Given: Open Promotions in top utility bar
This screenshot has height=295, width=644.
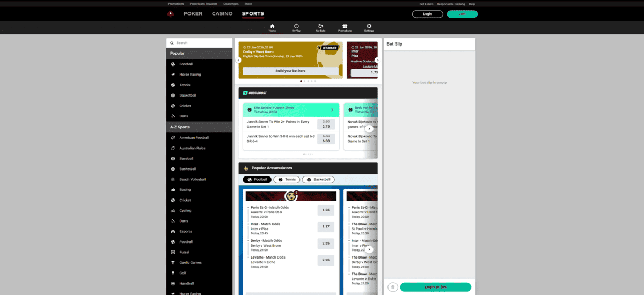Looking at the screenshot, I should (175, 4).
